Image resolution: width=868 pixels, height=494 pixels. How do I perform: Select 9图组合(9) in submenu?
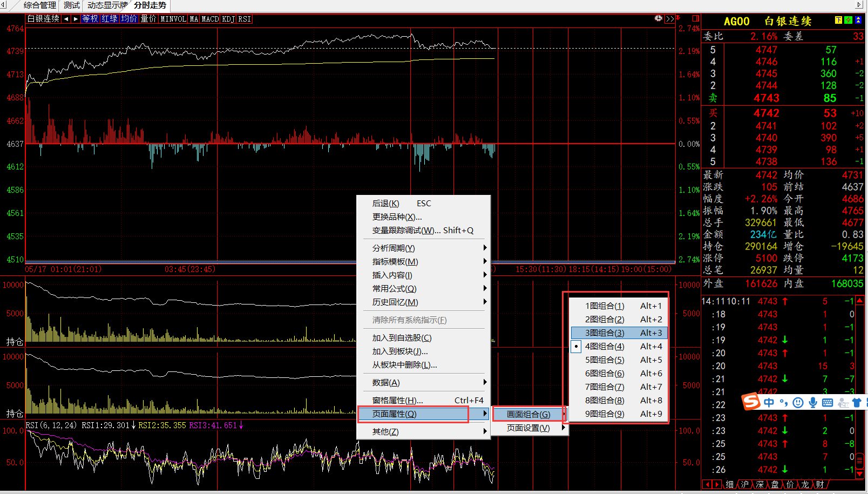click(x=619, y=414)
